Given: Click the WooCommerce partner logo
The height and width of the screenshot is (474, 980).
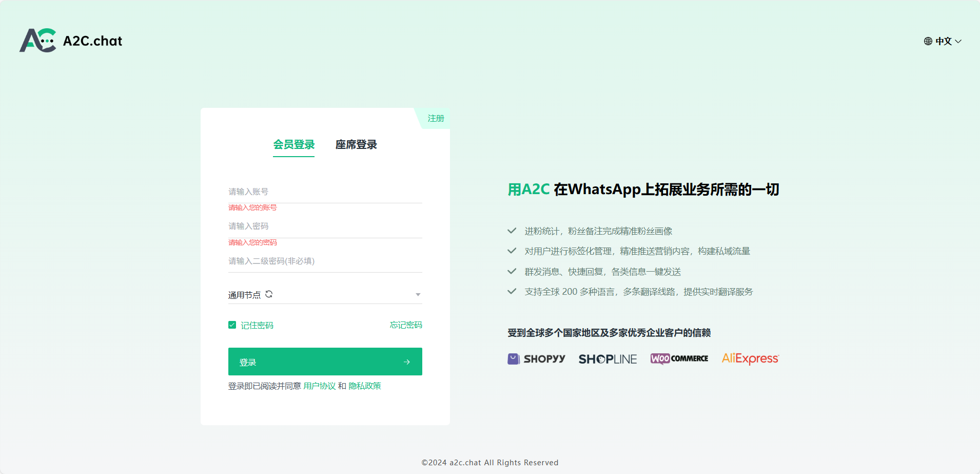Looking at the screenshot, I should 678,358.
